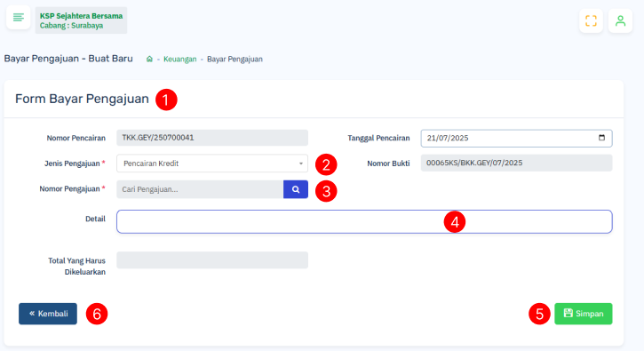Image resolution: width=644 pixels, height=351 pixels.
Task: Toggle fullscreen mode icon
Action: click(x=591, y=20)
